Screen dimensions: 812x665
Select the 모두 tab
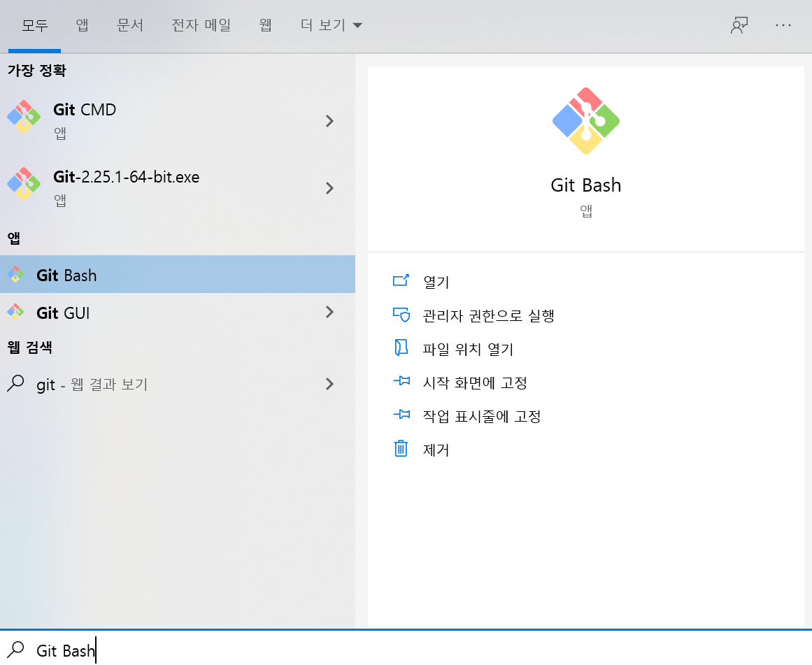tap(35, 25)
